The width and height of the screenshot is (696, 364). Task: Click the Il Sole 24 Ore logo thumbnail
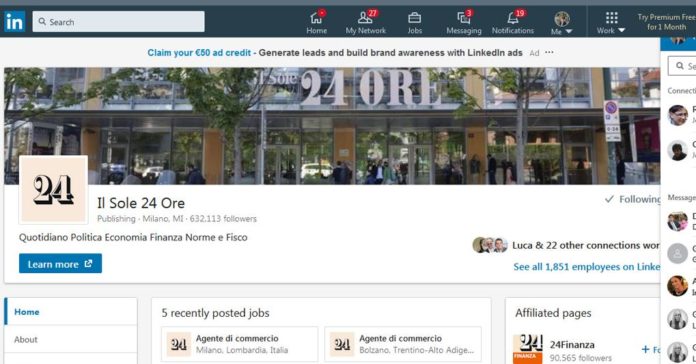(x=53, y=190)
